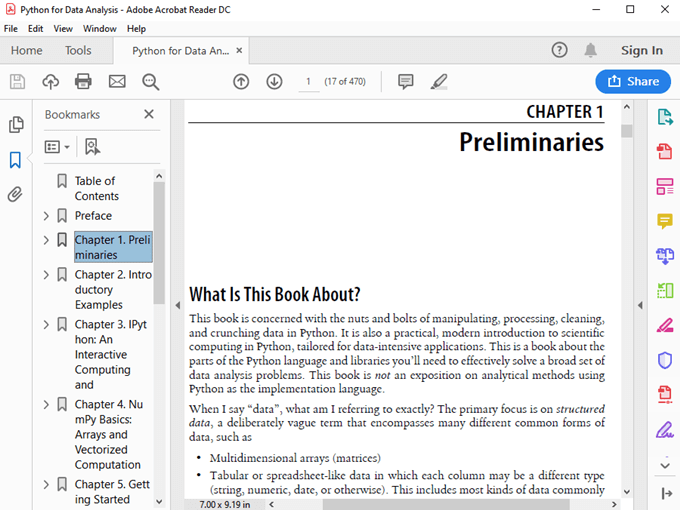680x510 pixels.
Task: Go to next page with down arrow
Action: 274,82
